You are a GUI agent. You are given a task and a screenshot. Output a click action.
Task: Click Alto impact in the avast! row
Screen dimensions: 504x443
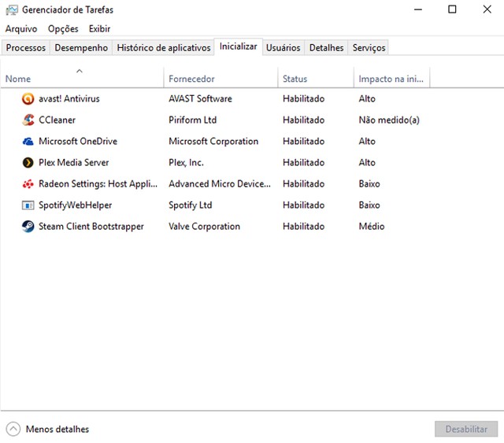(x=367, y=98)
